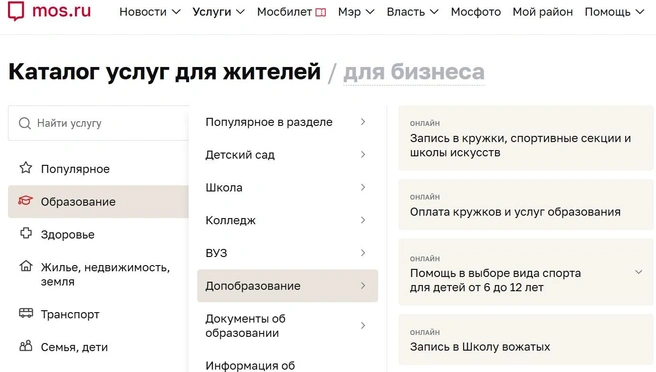Open Запись в кружки, спортивные секции service

[525, 138]
